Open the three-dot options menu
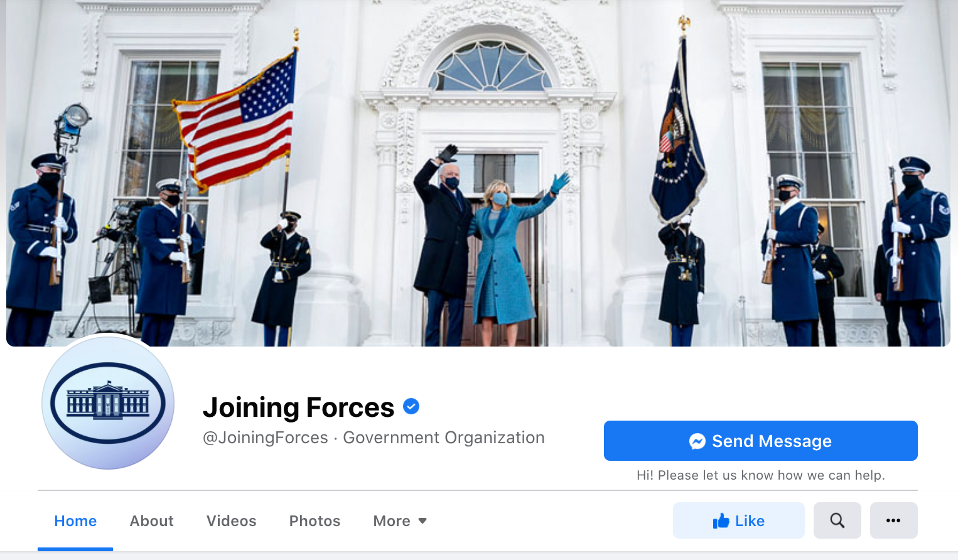The height and width of the screenshot is (560, 958). (x=893, y=520)
